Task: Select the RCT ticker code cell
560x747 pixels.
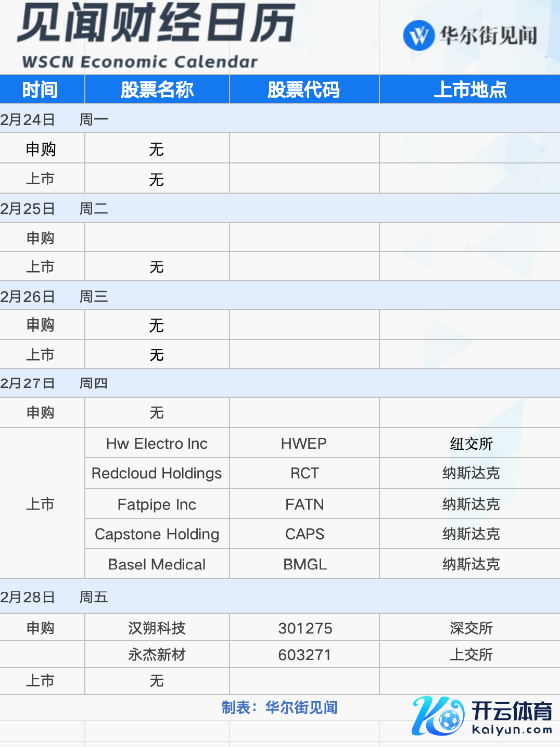Action: point(304,473)
